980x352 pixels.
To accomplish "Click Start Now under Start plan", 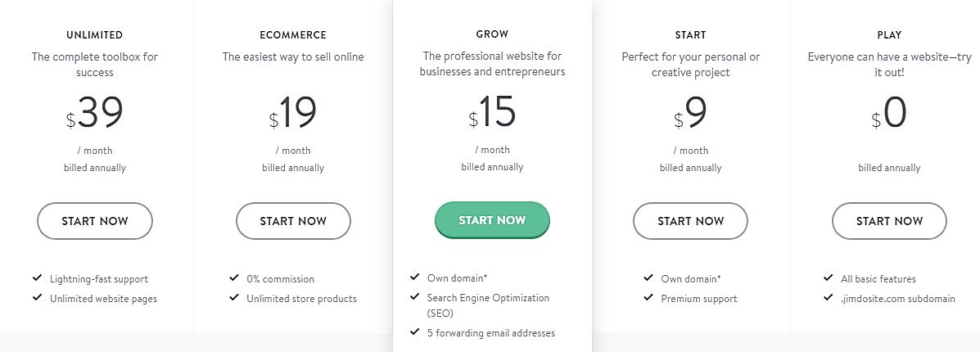I will (x=690, y=221).
